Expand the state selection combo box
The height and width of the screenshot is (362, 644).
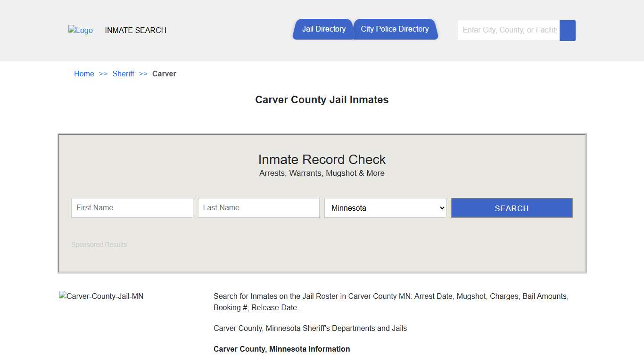(385, 208)
